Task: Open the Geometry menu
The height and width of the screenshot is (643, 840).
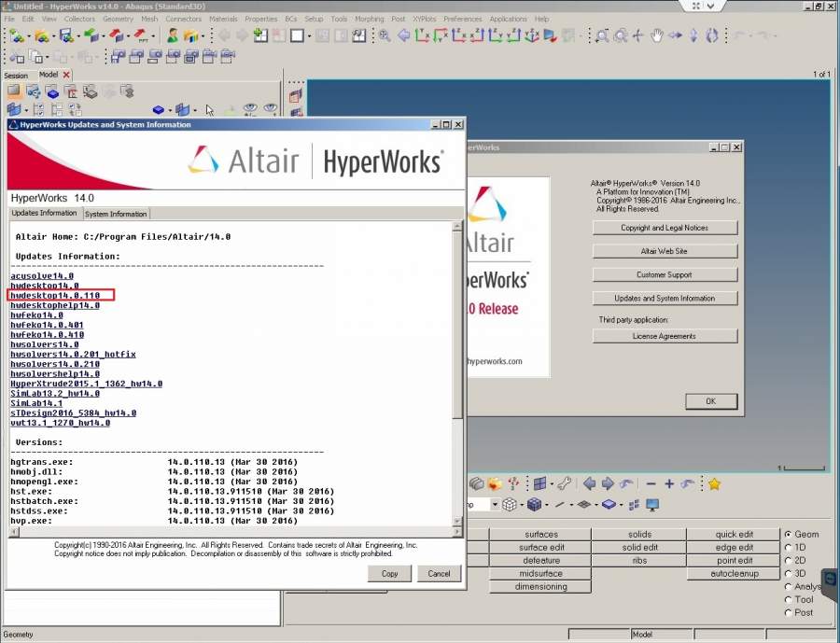Action: pos(118,19)
